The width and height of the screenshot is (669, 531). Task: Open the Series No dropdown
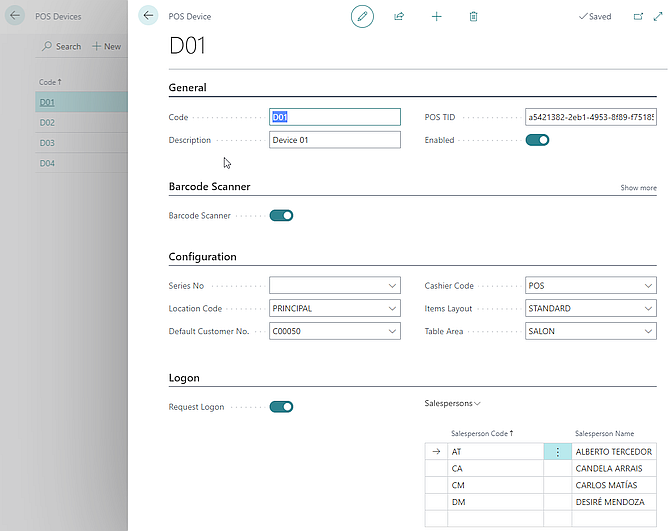[392, 285]
